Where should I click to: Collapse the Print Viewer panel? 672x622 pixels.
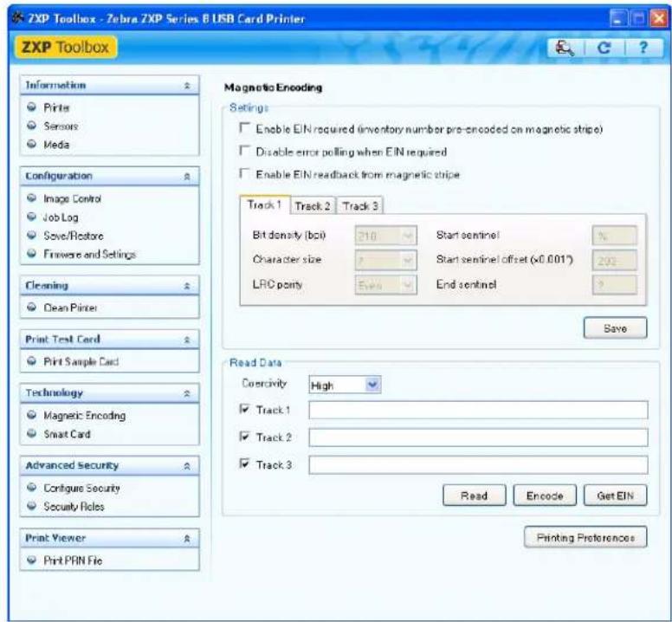187,539
